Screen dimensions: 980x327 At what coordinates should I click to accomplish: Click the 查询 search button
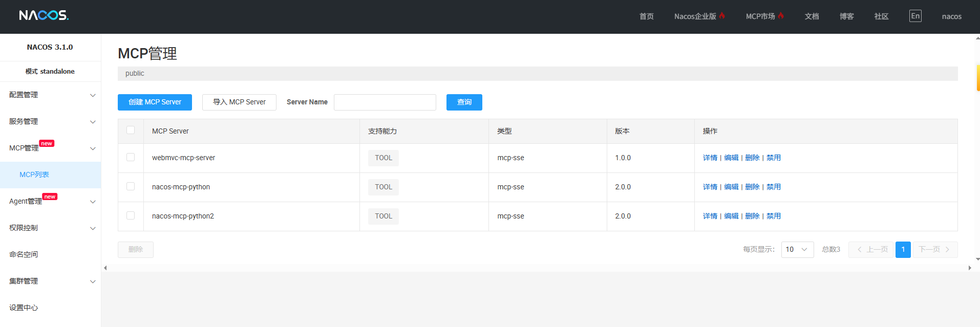[x=464, y=102]
